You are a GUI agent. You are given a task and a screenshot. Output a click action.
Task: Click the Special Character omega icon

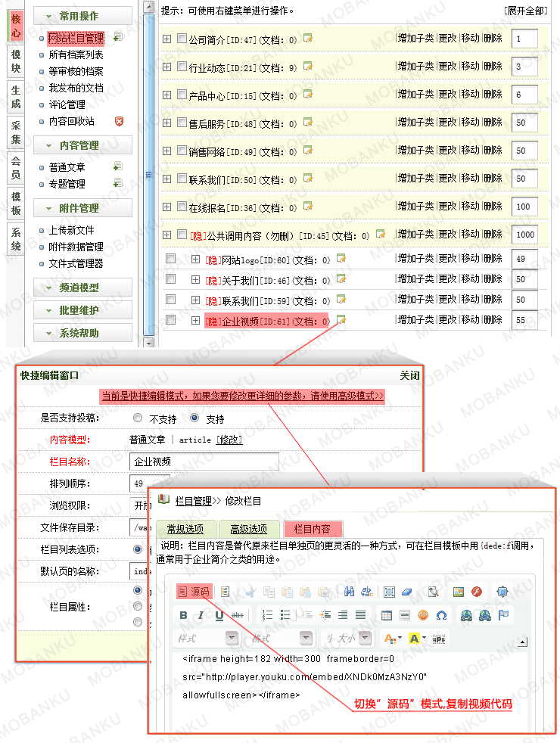(441, 615)
